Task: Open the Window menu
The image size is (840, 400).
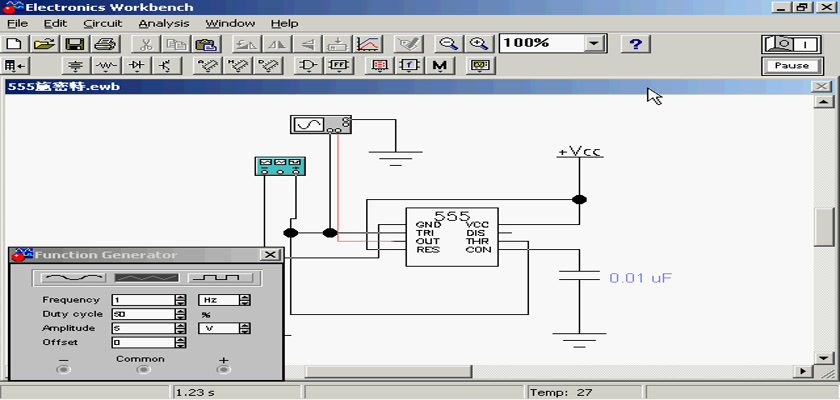Action: [230, 24]
